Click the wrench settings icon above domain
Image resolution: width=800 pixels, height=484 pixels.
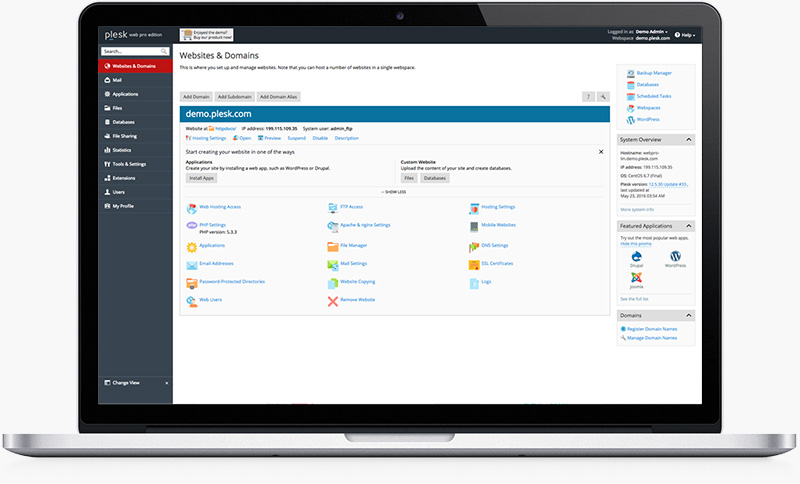click(x=603, y=97)
